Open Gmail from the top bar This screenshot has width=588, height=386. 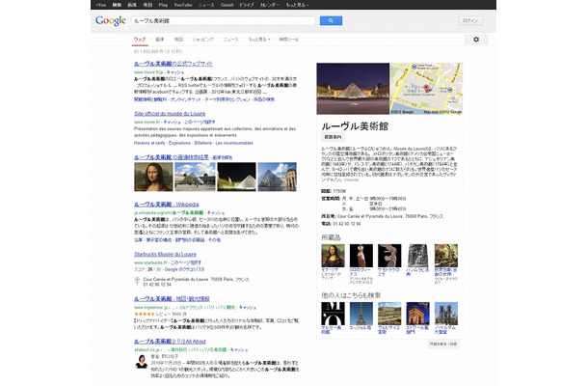coord(227,5)
